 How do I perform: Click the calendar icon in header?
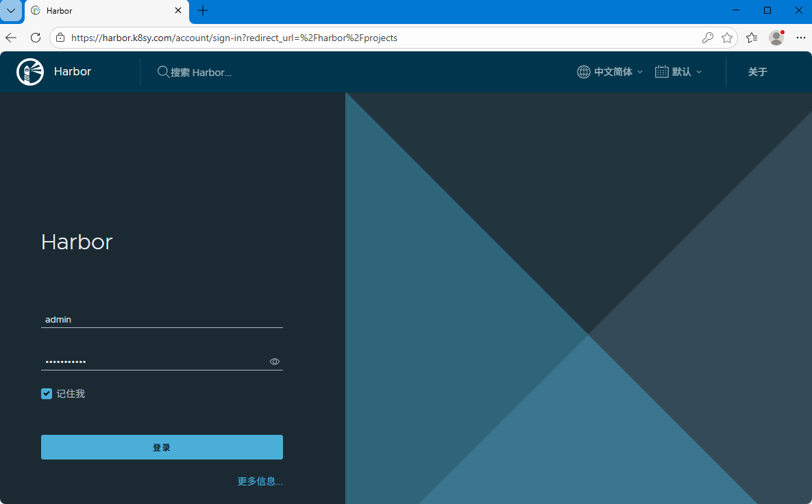click(661, 72)
